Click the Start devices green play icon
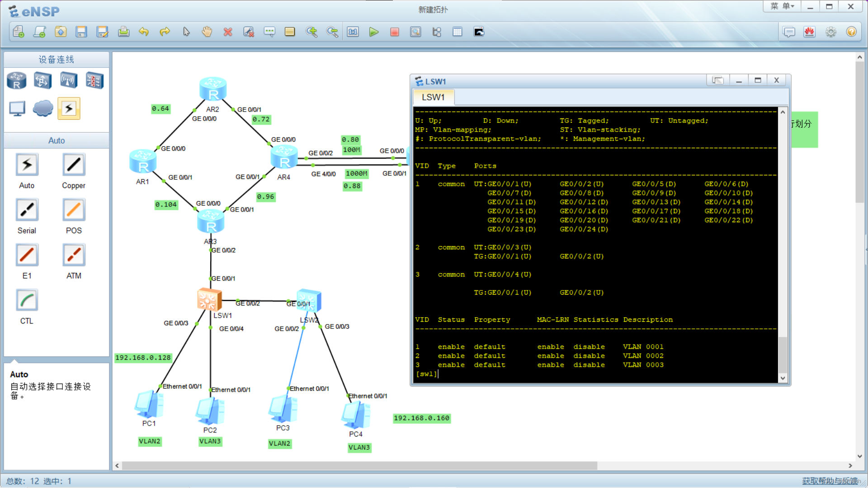Viewport: 868px width, 488px height. click(x=373, y=32)
